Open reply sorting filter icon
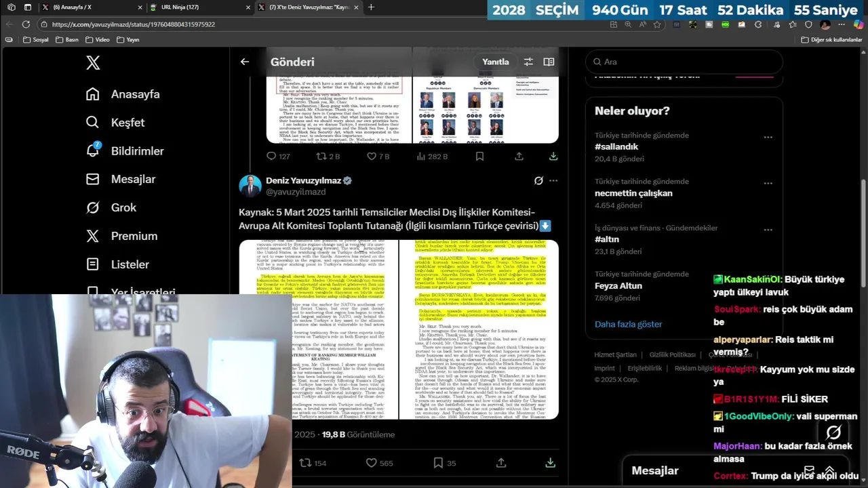868x488 pixels. pos(528,62)
